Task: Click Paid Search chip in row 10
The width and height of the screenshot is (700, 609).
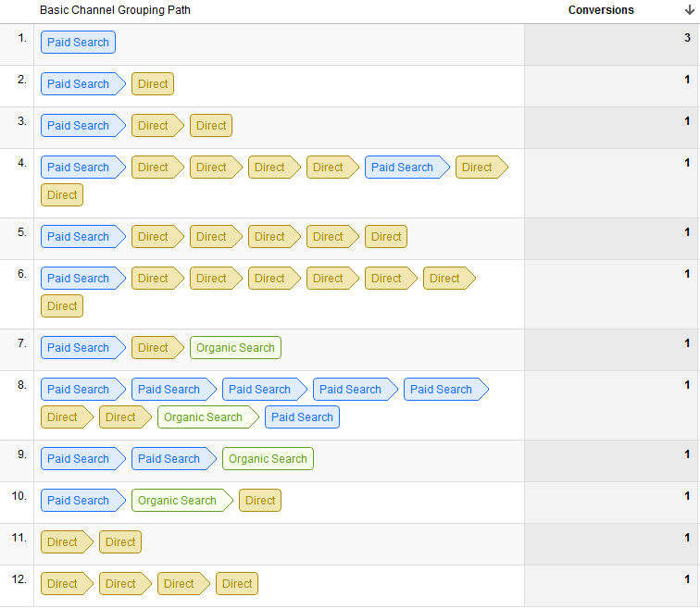Action: click(83, 500)
